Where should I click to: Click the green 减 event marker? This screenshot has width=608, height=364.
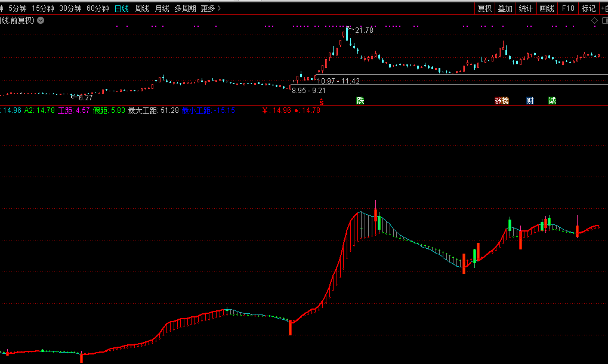coord(552,100)
